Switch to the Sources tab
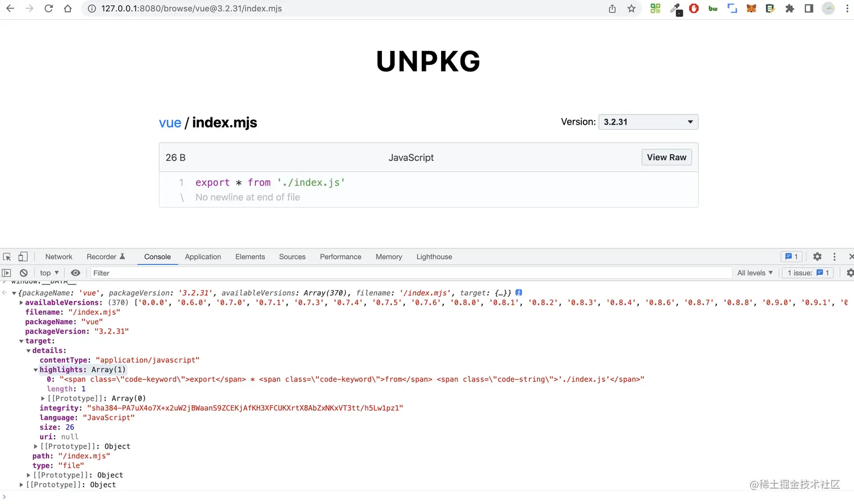 (292, 256)
